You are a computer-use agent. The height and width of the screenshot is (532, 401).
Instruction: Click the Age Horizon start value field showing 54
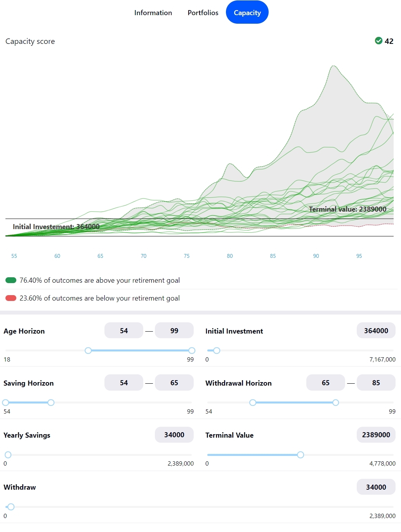click(x=124, y=330)
